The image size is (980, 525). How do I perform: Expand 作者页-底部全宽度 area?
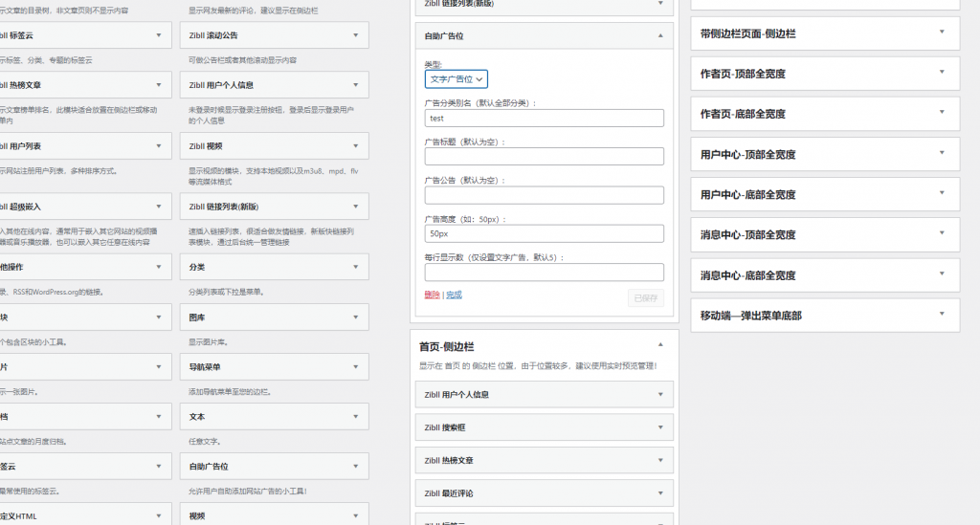942,113
